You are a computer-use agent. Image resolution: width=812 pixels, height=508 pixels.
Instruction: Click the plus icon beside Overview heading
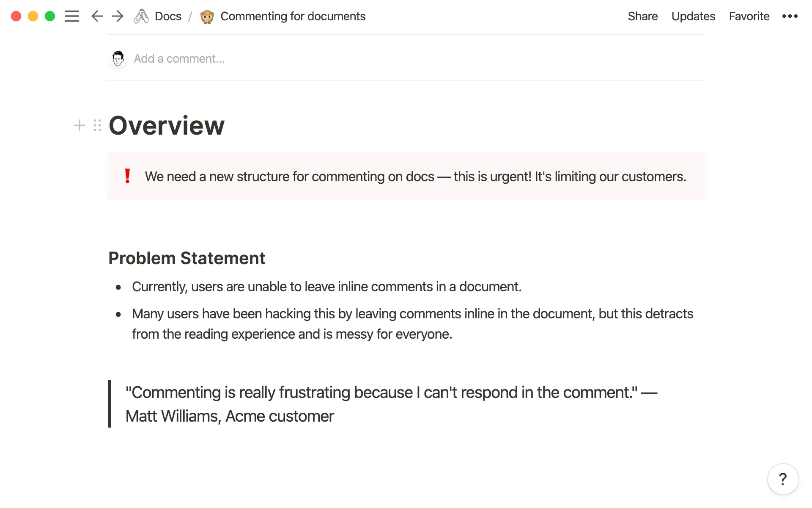coord(79,125)
